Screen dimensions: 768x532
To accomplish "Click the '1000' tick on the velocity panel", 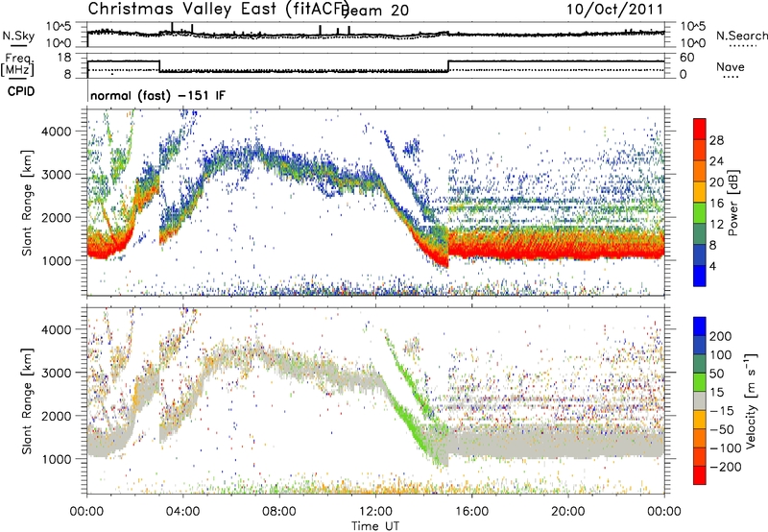I will point(56,459).
